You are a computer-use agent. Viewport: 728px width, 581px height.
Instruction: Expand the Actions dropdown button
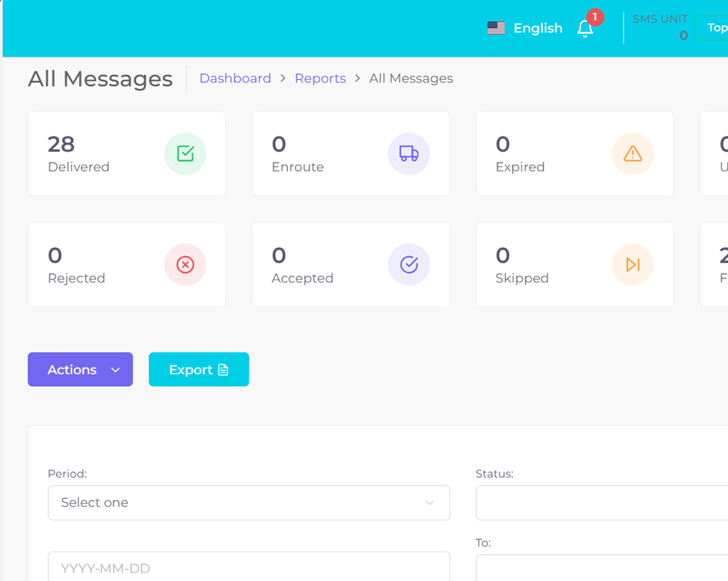80,370
